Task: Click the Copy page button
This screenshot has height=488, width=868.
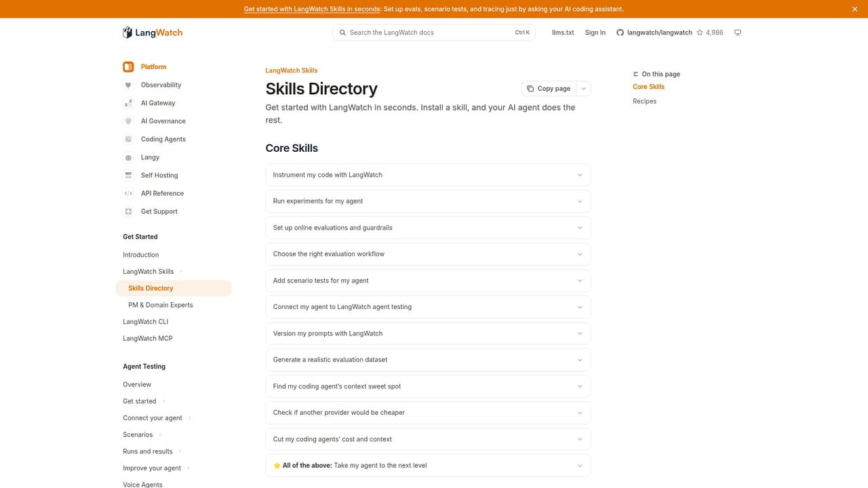Action: (549, 89)
